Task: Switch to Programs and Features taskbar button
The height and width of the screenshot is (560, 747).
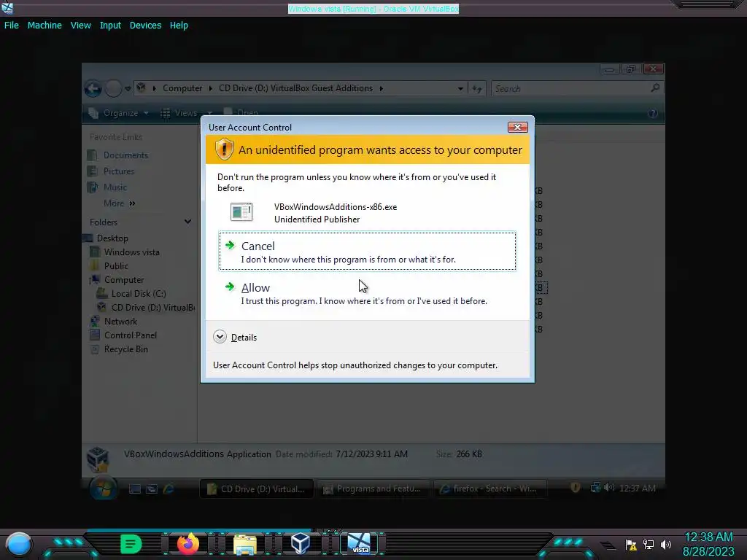Action: point(373,489)
